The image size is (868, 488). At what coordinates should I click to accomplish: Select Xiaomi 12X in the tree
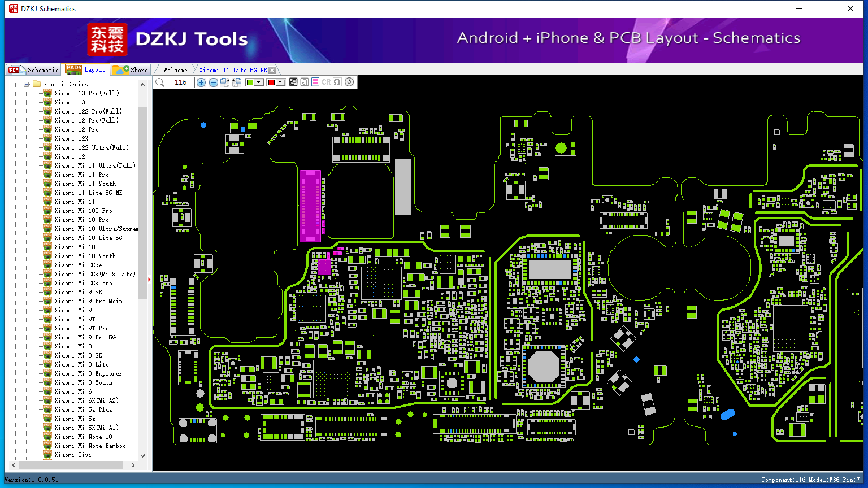click(x=71, y=138)
